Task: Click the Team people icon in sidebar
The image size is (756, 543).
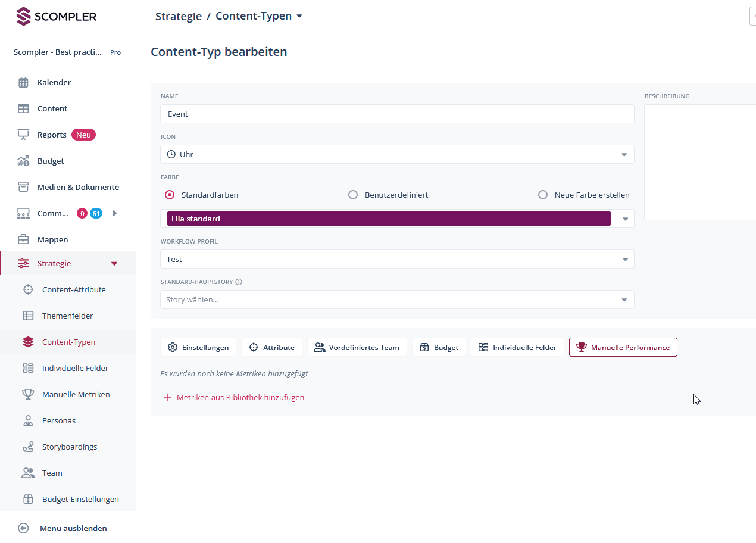Action: point(28,473)
